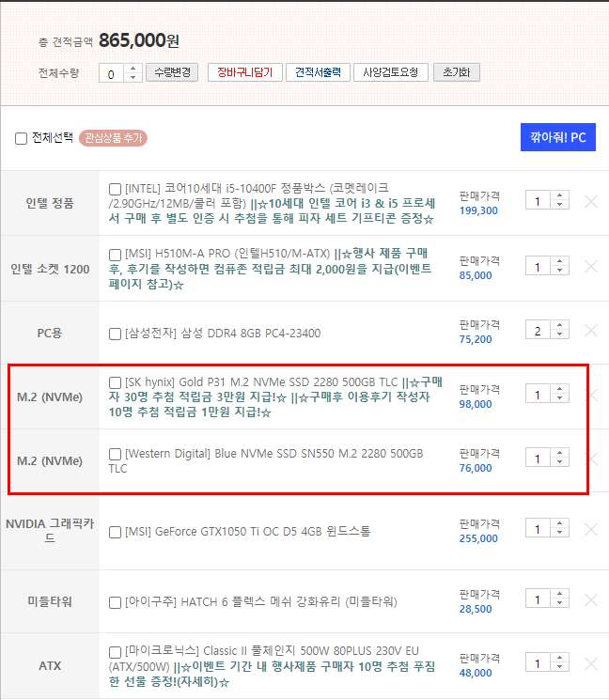
Task: Check the Classic II 500W power checkbox
Action: (x=115, y=652)
